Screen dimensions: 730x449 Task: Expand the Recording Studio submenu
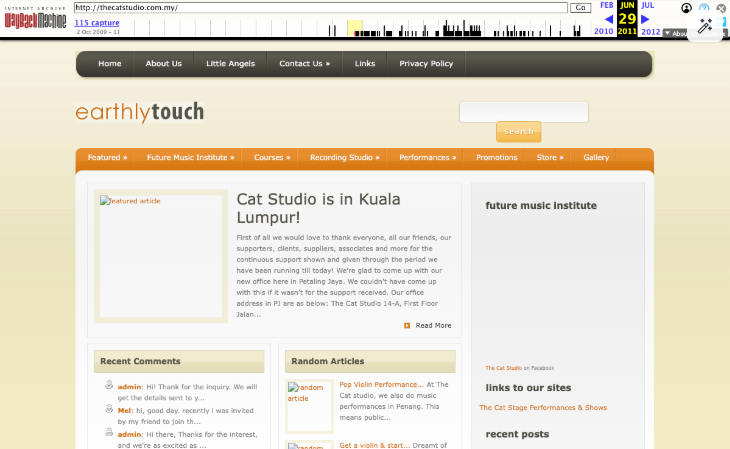[x=345, y=157]
